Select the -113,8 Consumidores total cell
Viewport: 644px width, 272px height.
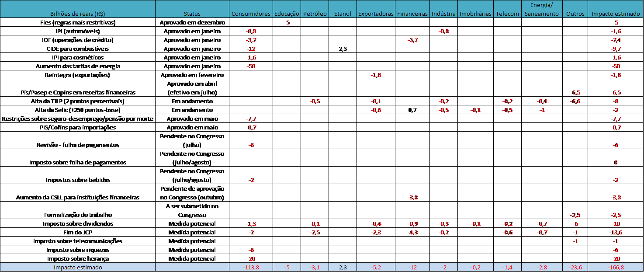(251, 267)
